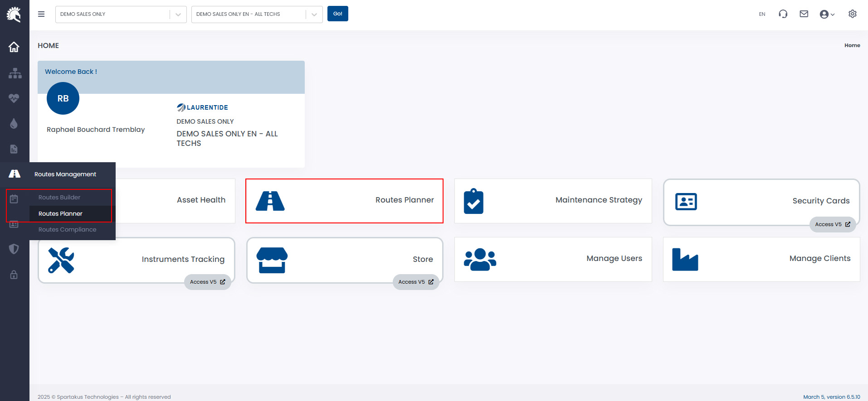This screenshot has width=868, height=401.
Task: Click the Welcome Back ! heading
Action: (71, 72)
